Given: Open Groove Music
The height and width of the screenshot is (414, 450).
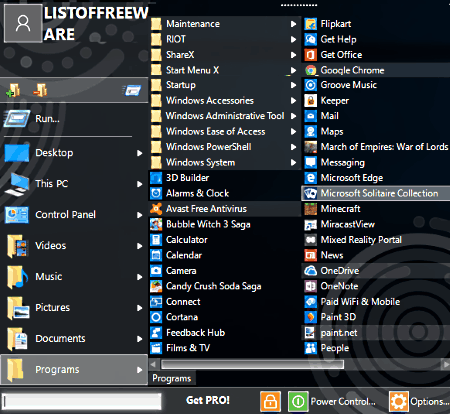Looking at the screenshot, I should point(376,85).
